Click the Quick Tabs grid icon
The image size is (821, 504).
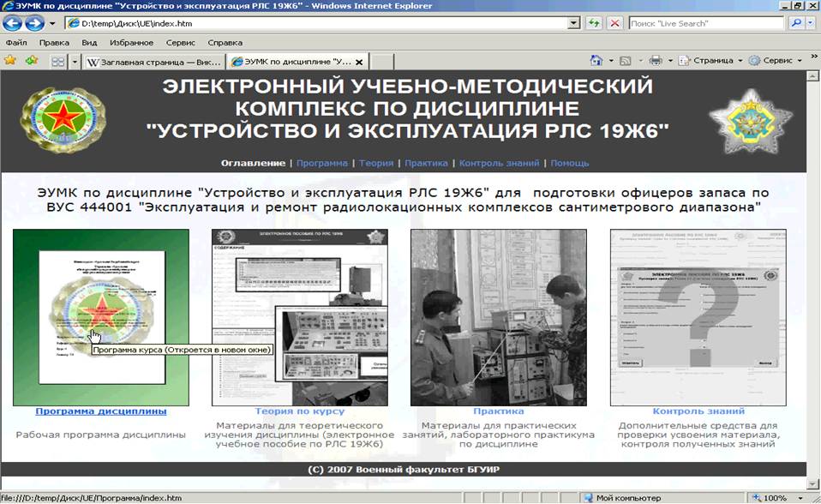click(x=58, y=62)
